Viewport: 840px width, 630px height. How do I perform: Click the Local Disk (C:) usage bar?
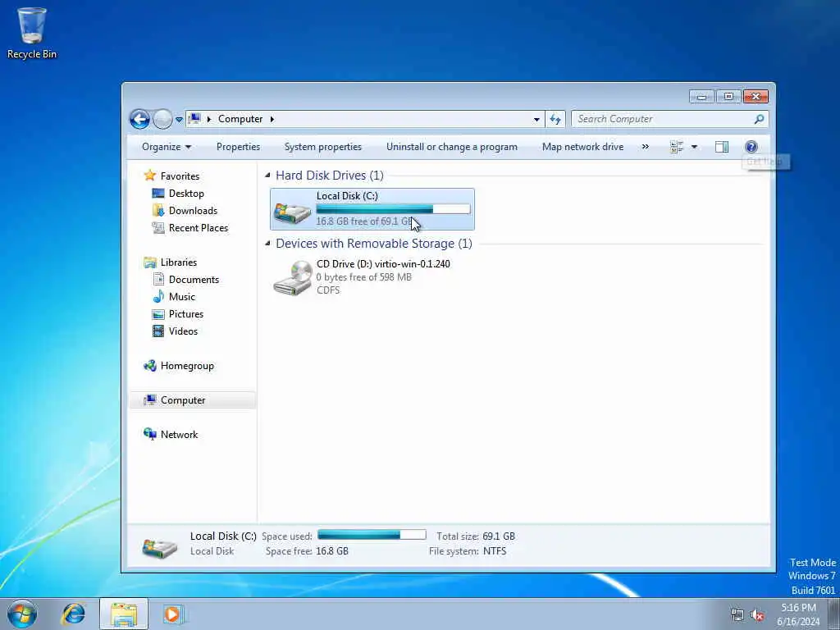(x=393, y=209)
